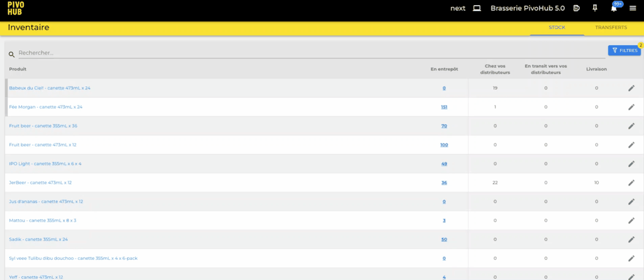Open Babeux du Ciel! product link
This screenshot has width=644, height=280.
click(50, 88)
